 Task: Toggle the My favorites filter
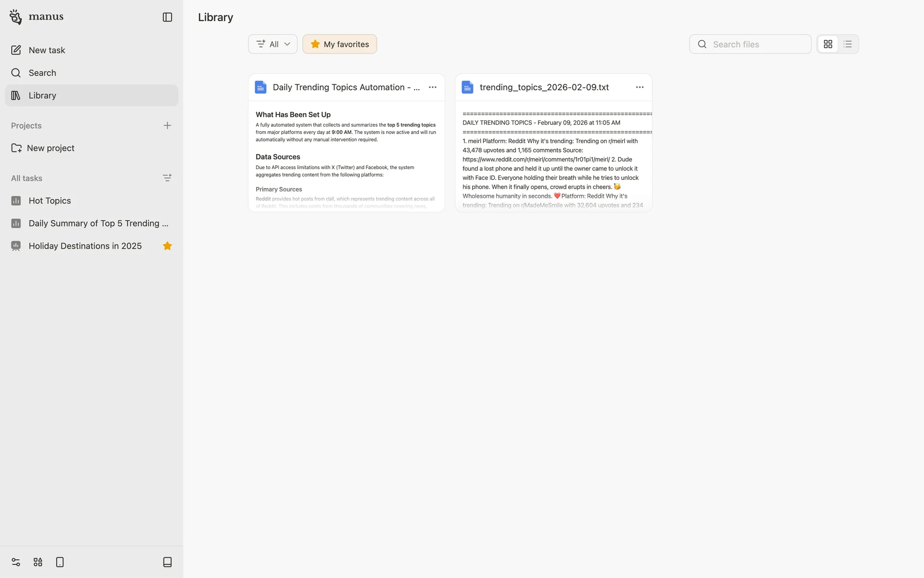(340, 44)
